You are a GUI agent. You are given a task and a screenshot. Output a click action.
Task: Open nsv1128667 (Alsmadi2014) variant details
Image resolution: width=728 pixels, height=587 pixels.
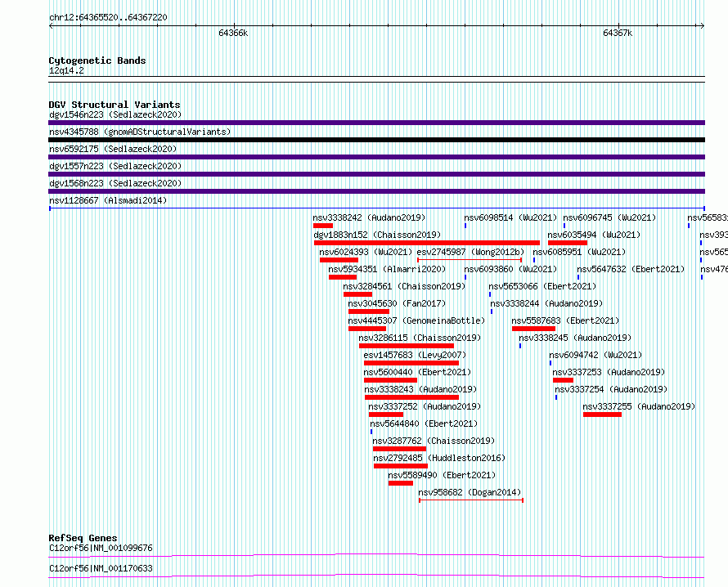tap(108, 200)
